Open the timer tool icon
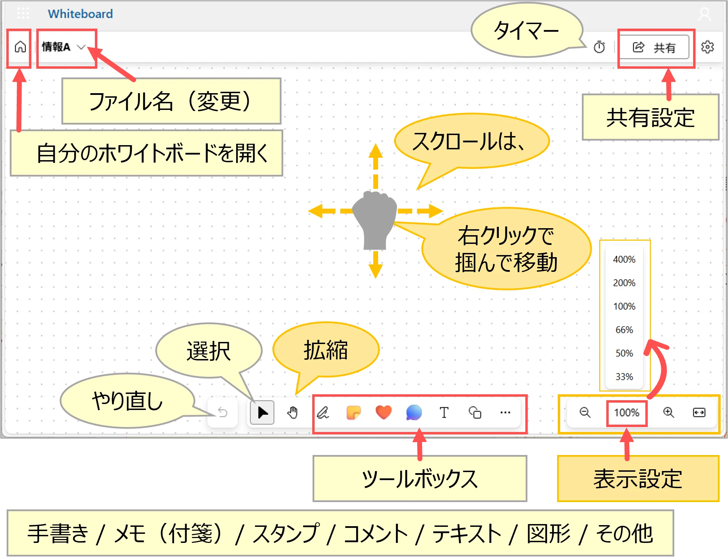The image size is (728, 560). tap(599, 47)
